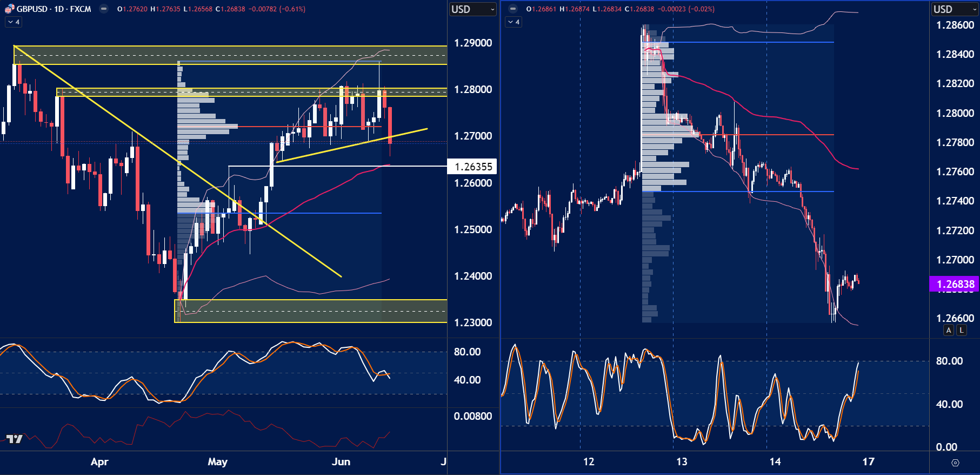This screenshot has width=980, height=475.
Task: Click date 13 on the right time axis
Action: 682,462
